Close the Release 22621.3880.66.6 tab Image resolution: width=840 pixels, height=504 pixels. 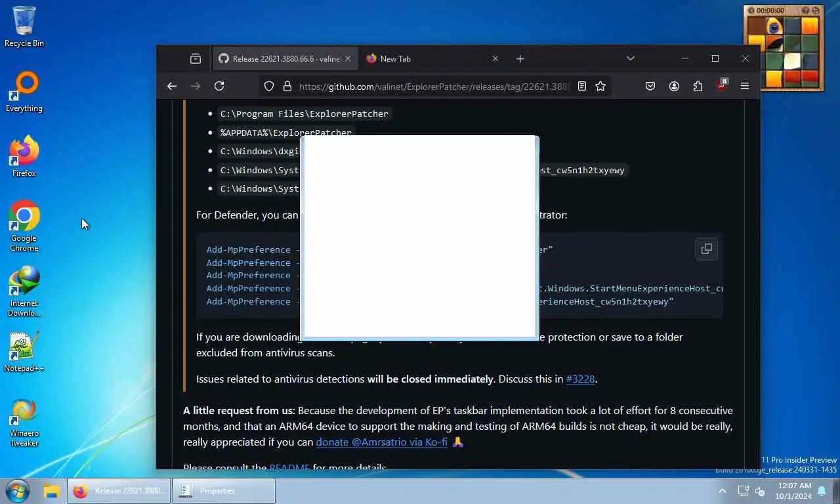[348, 58]
